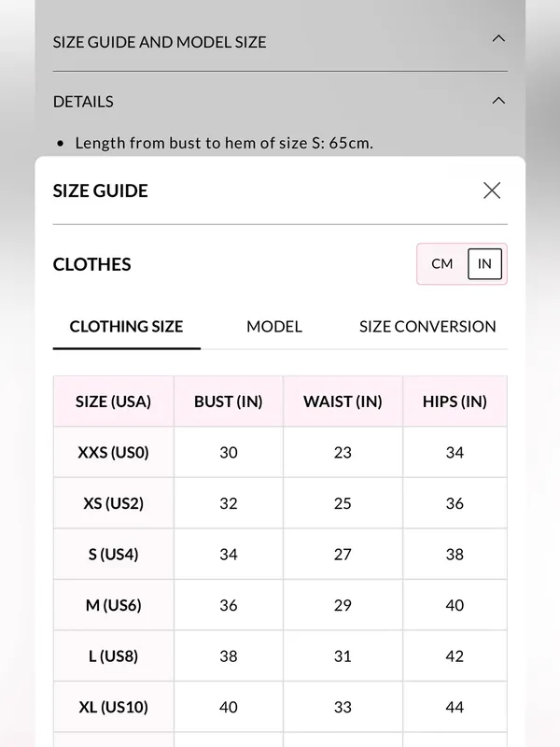Open the Model tab
This screenshot has width=560, height=747.
click(274, 327)
